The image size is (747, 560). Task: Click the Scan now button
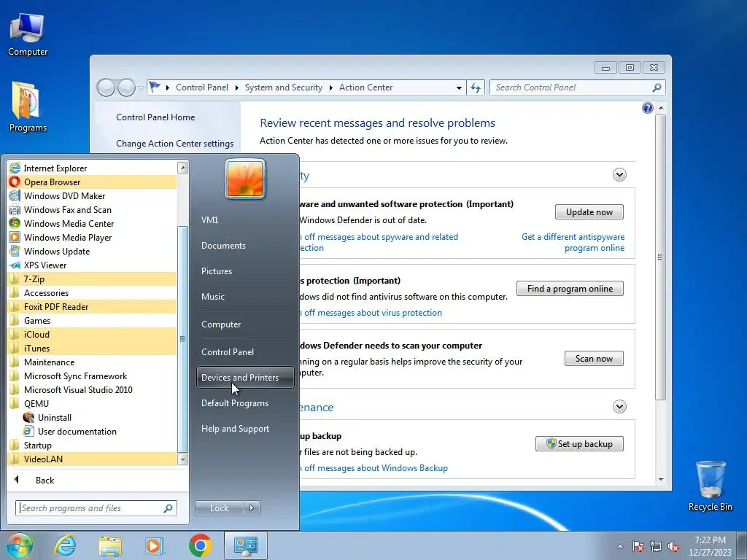[594, 359]
